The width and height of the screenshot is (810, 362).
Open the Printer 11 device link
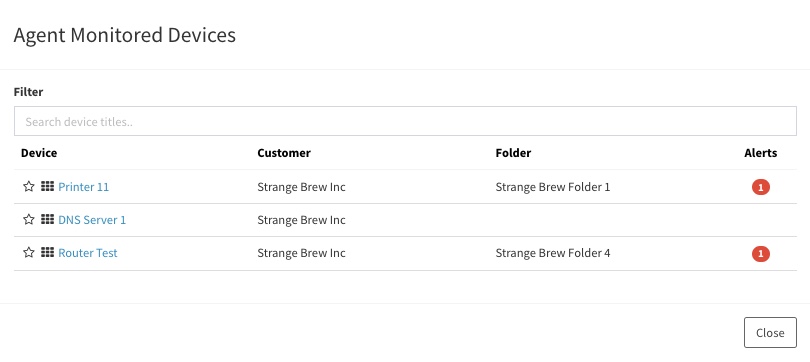point(84,187)
